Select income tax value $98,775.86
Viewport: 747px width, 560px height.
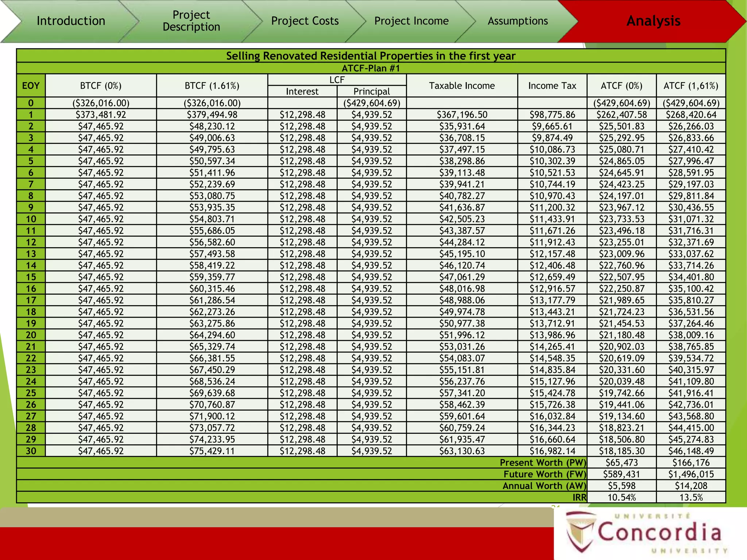(552, 114)
